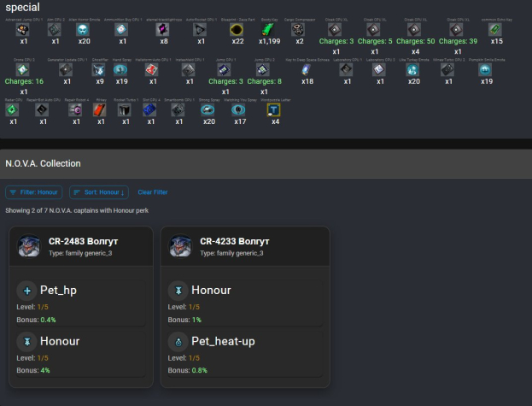This screenshot has width=532, height=406.
Task: Select the Blueprint Zeus Part item
Action: 237,30
